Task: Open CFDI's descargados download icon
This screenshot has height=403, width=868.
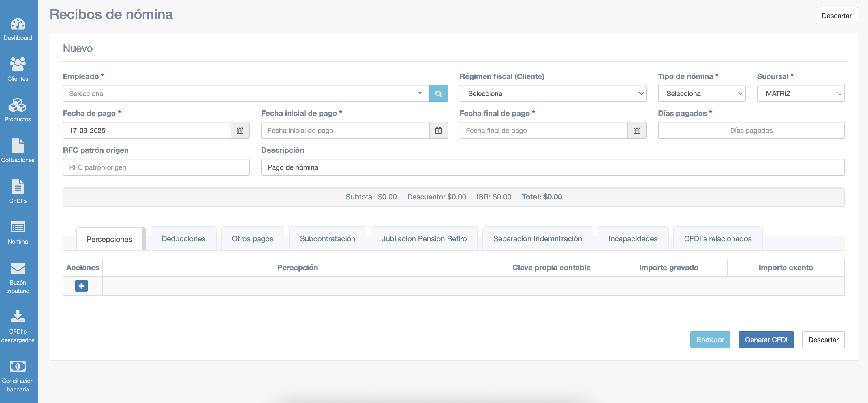Action: pos(18,317)
